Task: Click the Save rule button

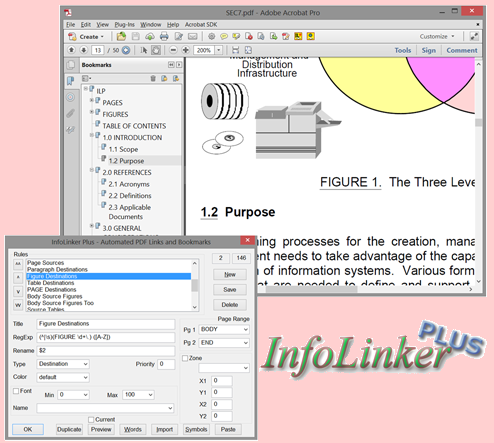Action: click(x=230, y=289)
